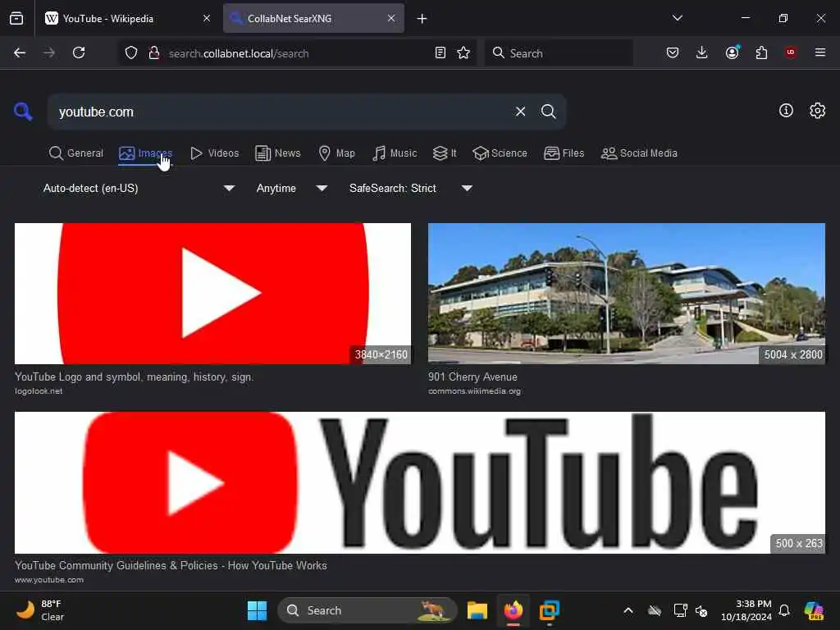
Task: Open the notifications bell
Action: tap(784, 610)
